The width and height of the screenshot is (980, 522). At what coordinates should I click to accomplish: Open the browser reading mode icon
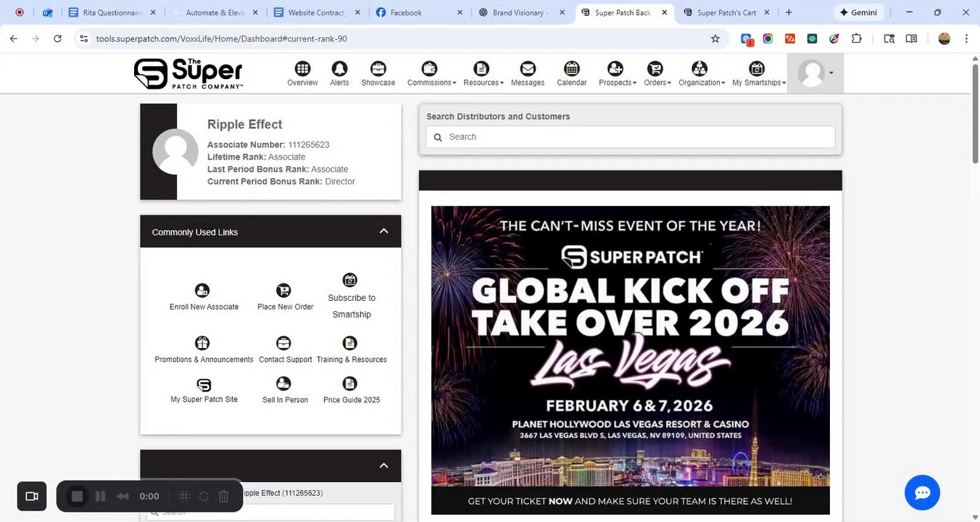tap(911, 38)
